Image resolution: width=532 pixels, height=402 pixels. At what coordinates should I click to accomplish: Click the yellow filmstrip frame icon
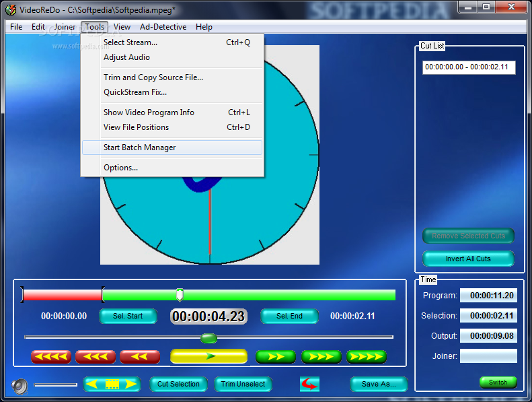[112, 384]
